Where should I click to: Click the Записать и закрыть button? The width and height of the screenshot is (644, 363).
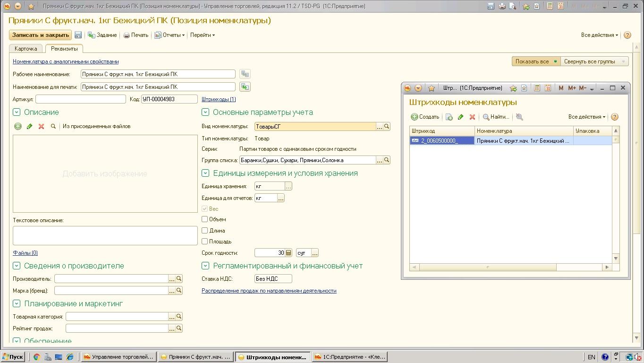tap(40, 35)
